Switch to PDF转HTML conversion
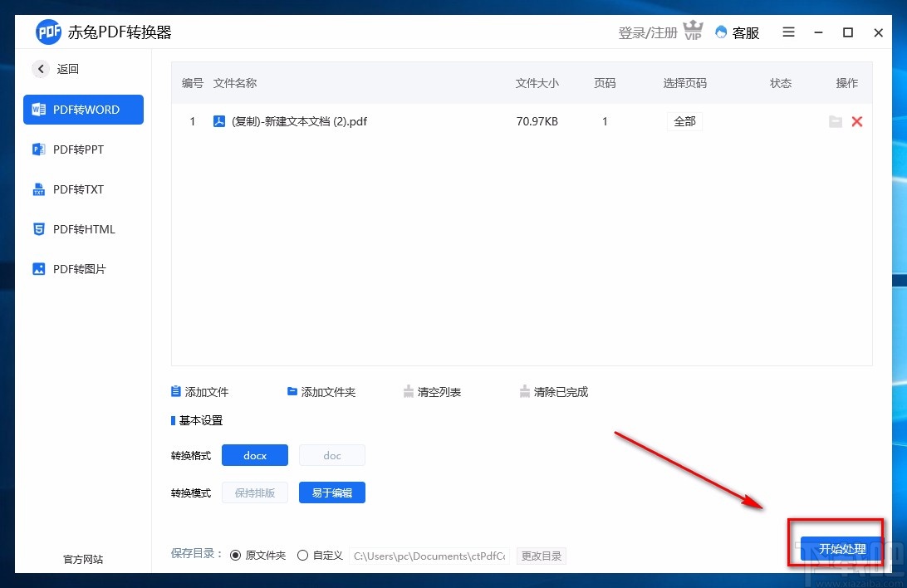Image resolution: width=907 pixels, height=588 pixels. [x=81, y=229]
